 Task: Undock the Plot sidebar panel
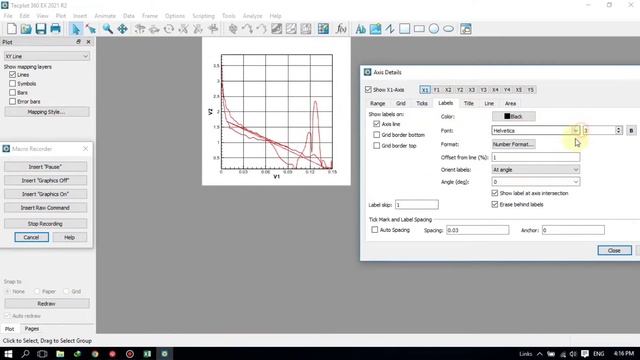(x=78, y=42)
